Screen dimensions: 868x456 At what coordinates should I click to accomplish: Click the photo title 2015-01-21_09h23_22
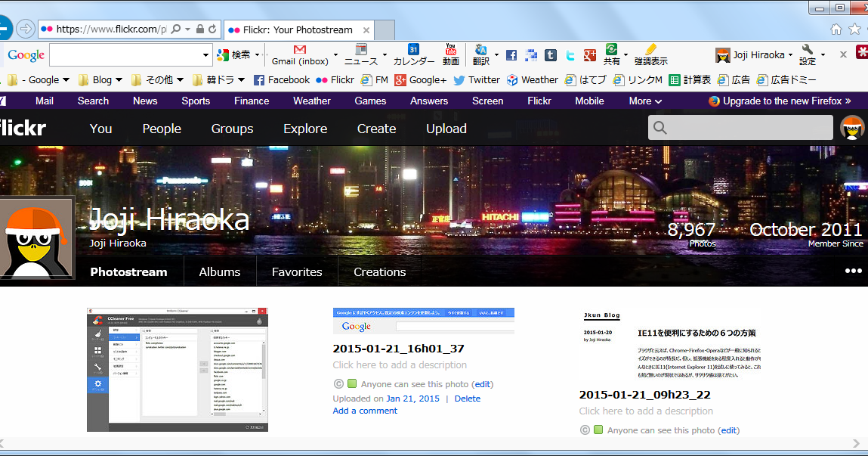(x=645, y=395)
